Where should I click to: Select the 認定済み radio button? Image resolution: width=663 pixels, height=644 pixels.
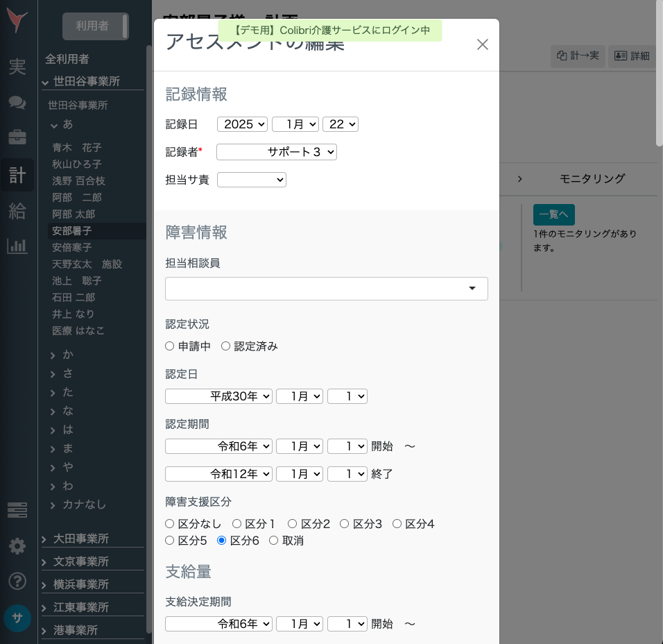pyautogui.click(x=225, y=346)
